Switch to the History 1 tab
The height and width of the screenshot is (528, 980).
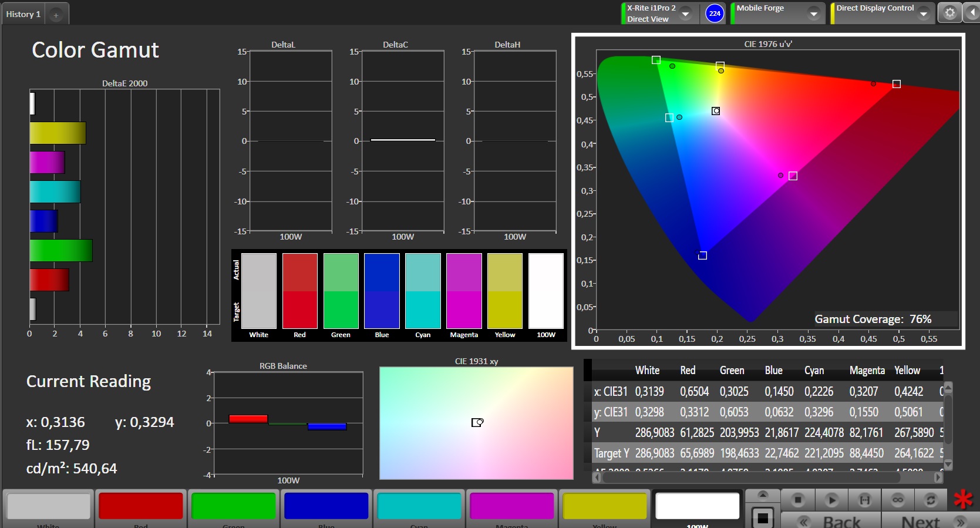[x=23, y=14]
